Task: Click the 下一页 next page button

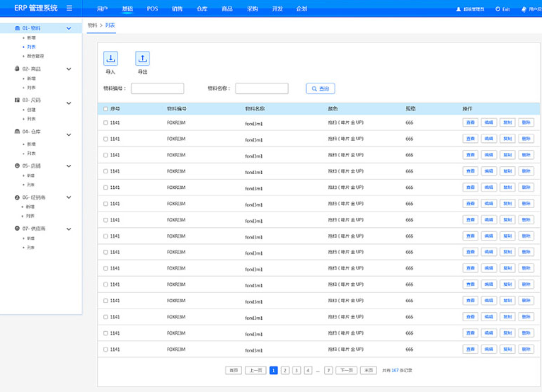Action: point(346,370)
